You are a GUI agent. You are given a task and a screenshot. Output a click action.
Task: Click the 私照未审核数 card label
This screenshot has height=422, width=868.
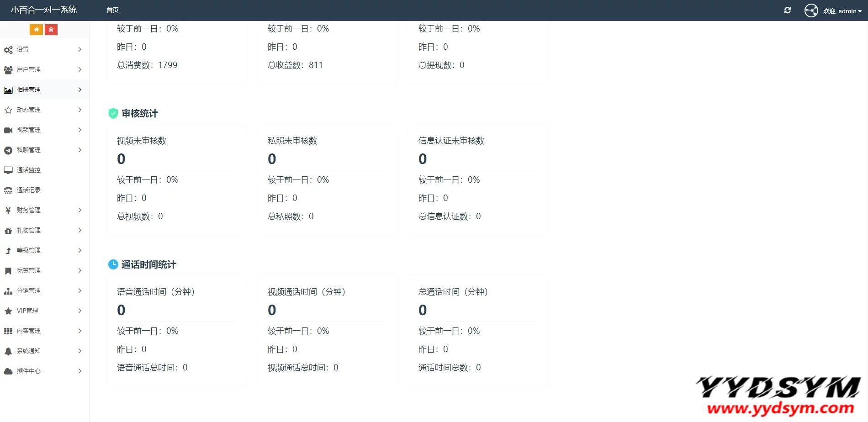pos(292,141)
